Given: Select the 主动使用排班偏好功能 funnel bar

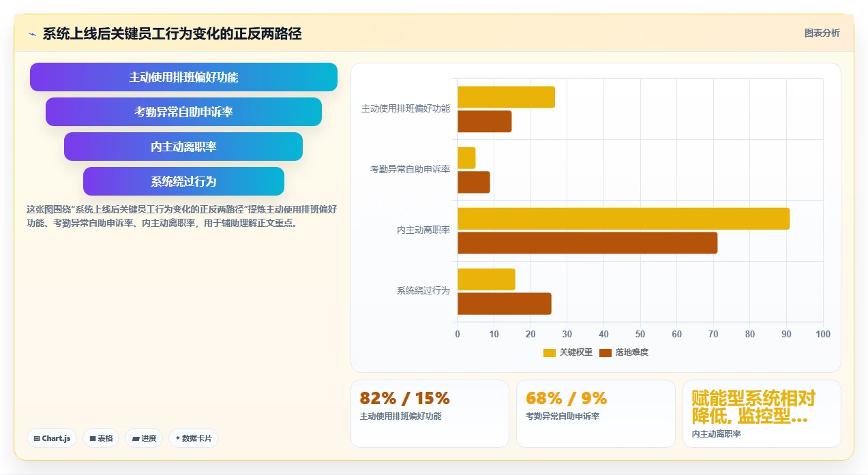Looking at the screenshot, I should [183, 77].
